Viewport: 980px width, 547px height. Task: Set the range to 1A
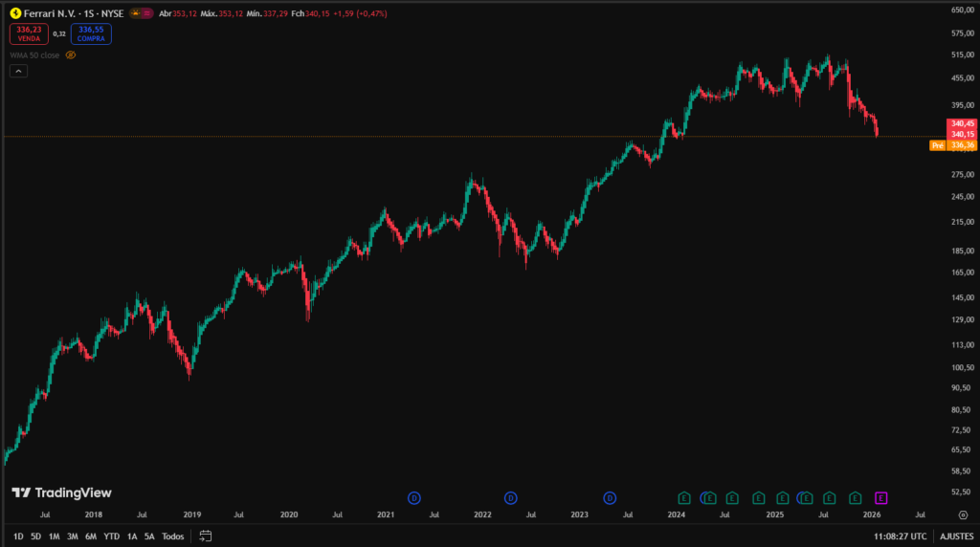(132, 536)
